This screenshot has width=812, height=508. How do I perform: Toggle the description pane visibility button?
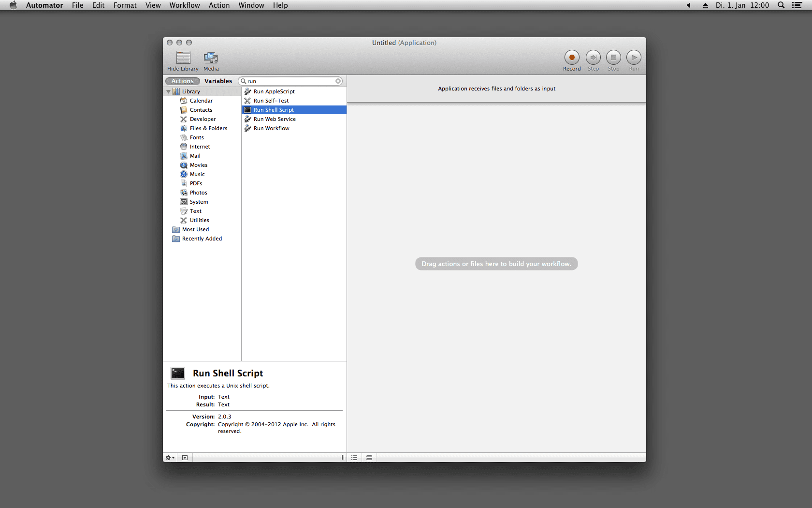tap(185, 458)
